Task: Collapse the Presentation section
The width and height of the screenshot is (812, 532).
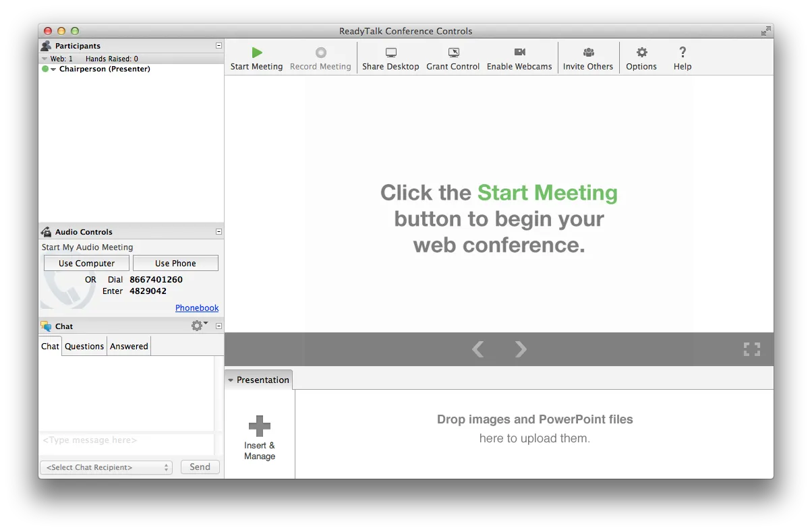Action: (231, 379)
